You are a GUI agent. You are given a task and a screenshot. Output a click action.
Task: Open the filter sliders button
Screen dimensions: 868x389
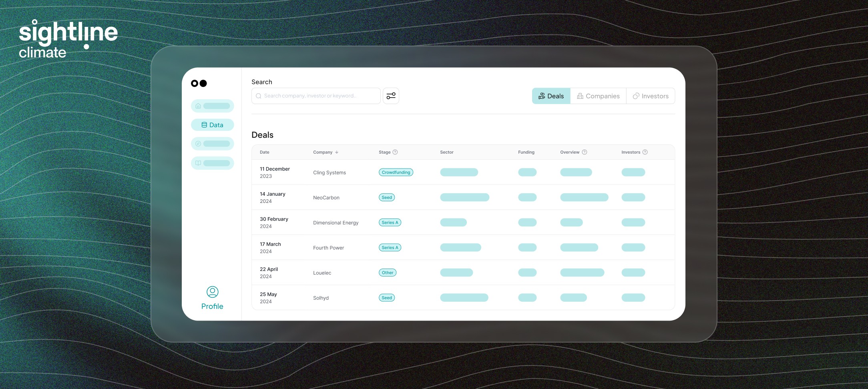pos(391,96)
